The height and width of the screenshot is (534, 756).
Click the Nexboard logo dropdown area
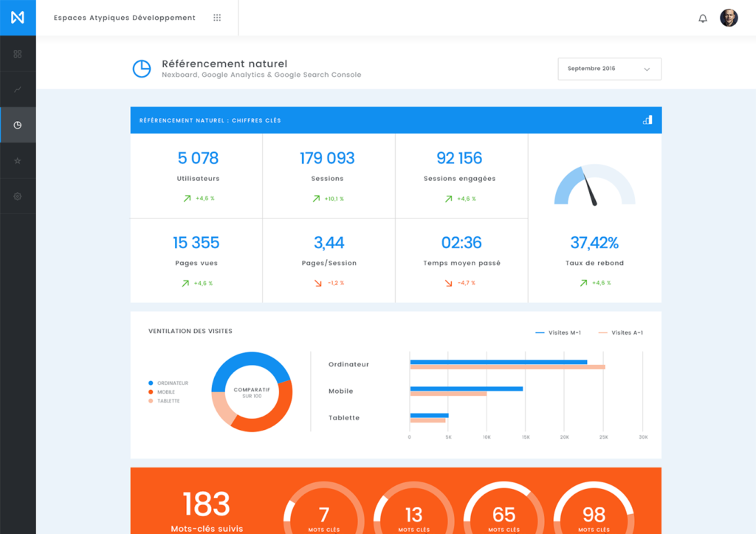tap(18, 17)
